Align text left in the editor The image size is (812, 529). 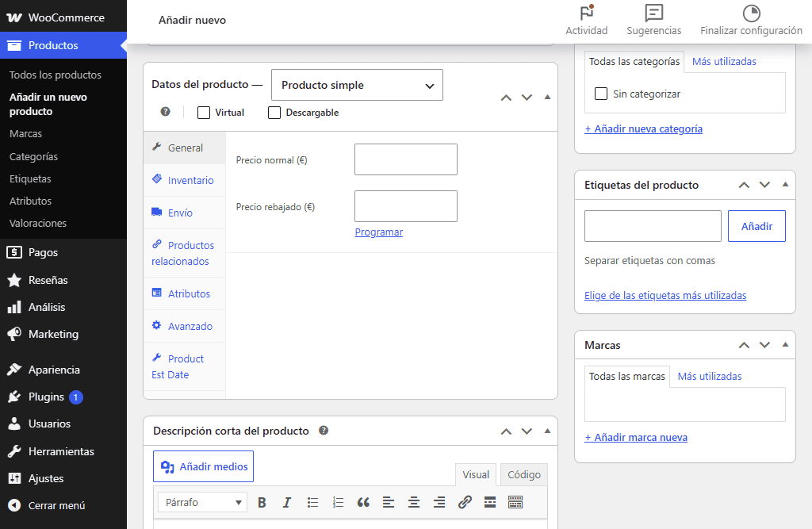[389, 502]
